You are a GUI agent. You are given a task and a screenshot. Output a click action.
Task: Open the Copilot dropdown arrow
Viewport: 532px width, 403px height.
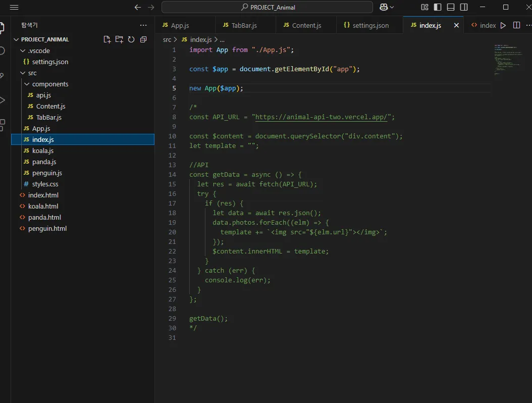[x=392, y=7]
